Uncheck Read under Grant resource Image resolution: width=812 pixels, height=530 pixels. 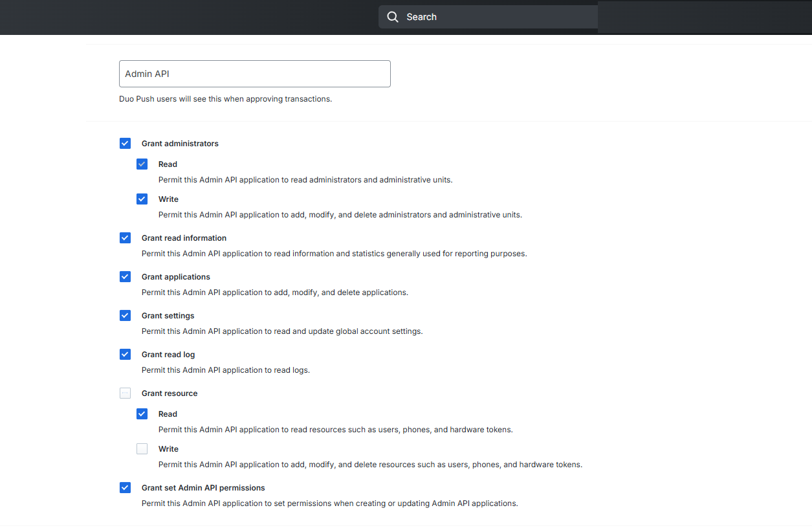(142, 414)
